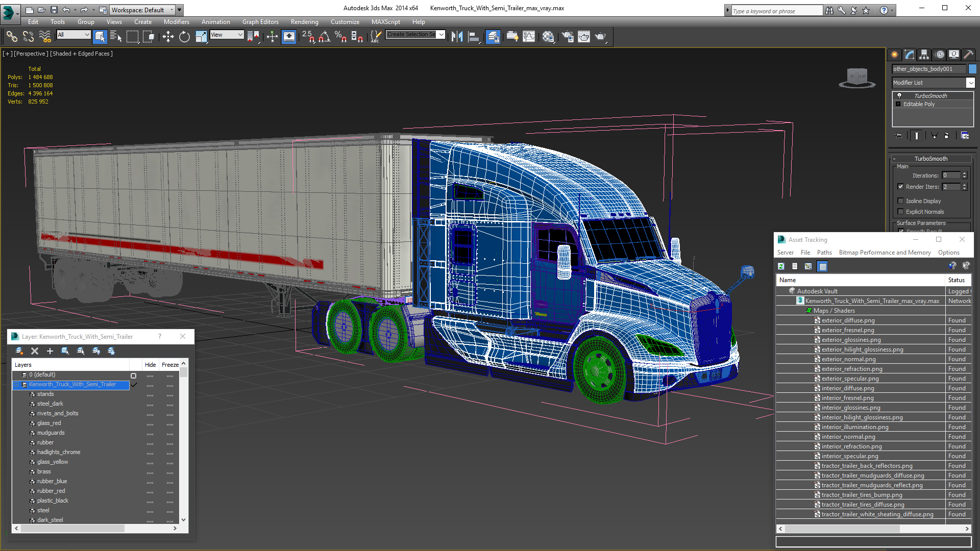This screenshot has width=980, height=551.
Task: Open the MAXScript menu
Action: [385, 22]
